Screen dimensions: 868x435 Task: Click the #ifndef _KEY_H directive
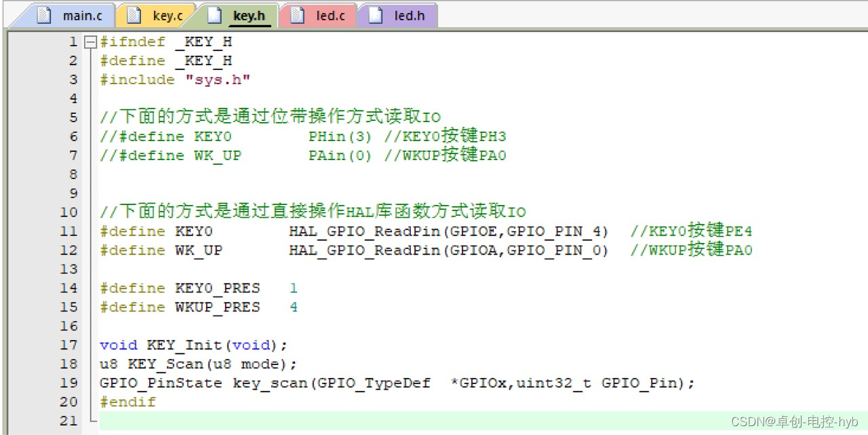166,42
